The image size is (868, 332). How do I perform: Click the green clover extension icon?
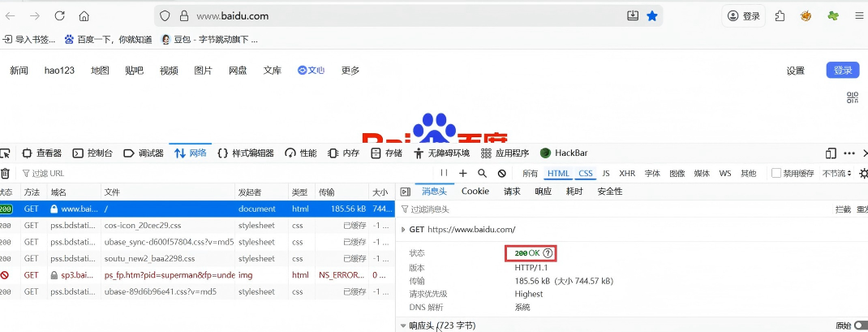[x=832, y=16]
